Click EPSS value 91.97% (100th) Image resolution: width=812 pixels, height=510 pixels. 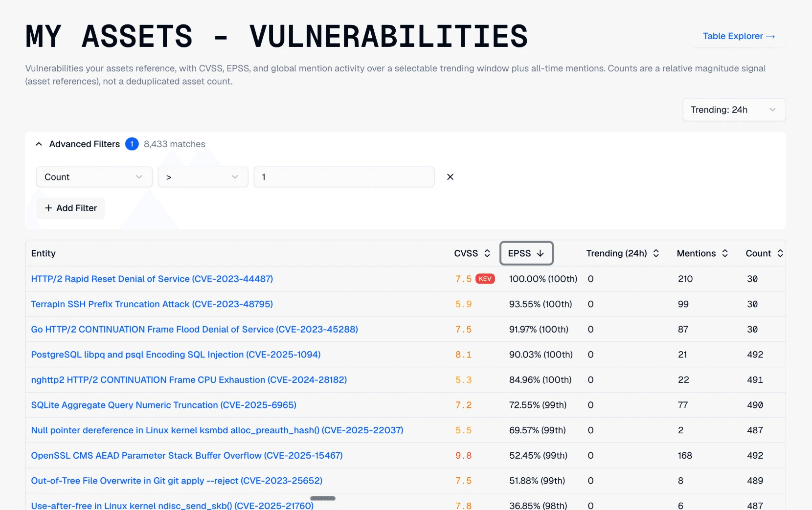coord(539,330)
